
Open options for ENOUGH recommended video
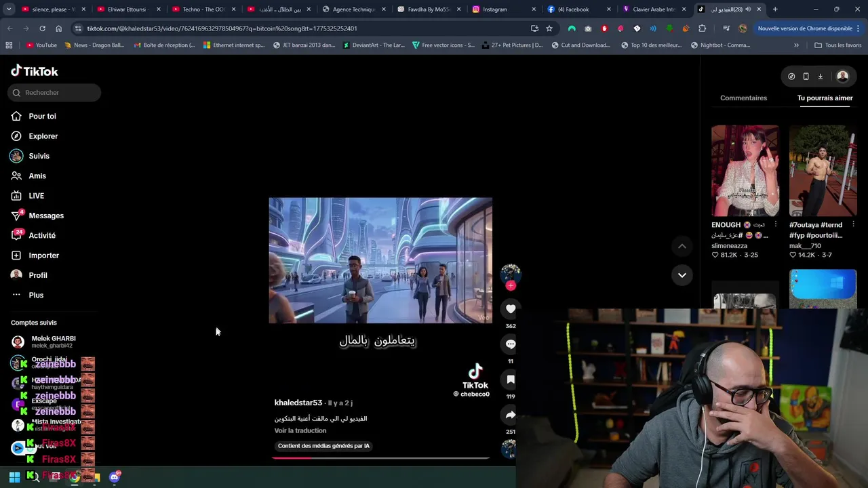coord(775,224)
